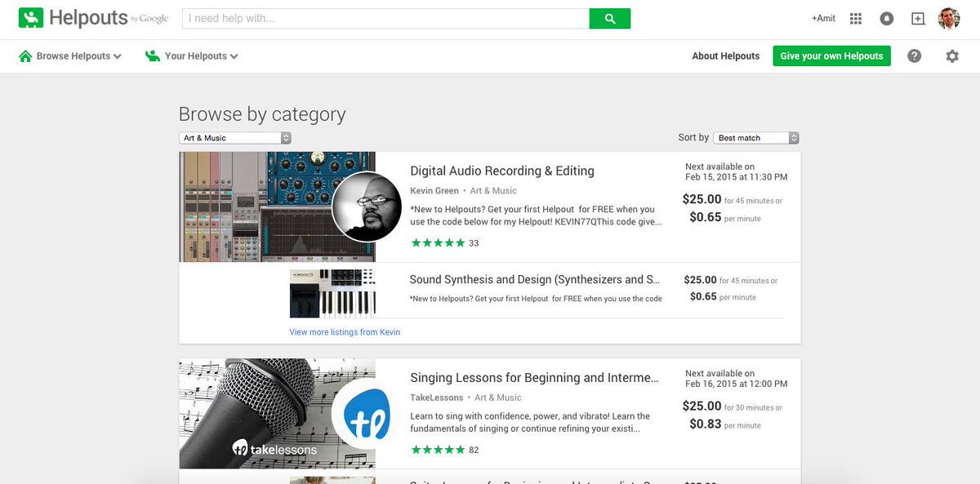Click the Helpouts by Google wordmark
This screenshot has height=484, width=980.
click(x=109, y=18)
